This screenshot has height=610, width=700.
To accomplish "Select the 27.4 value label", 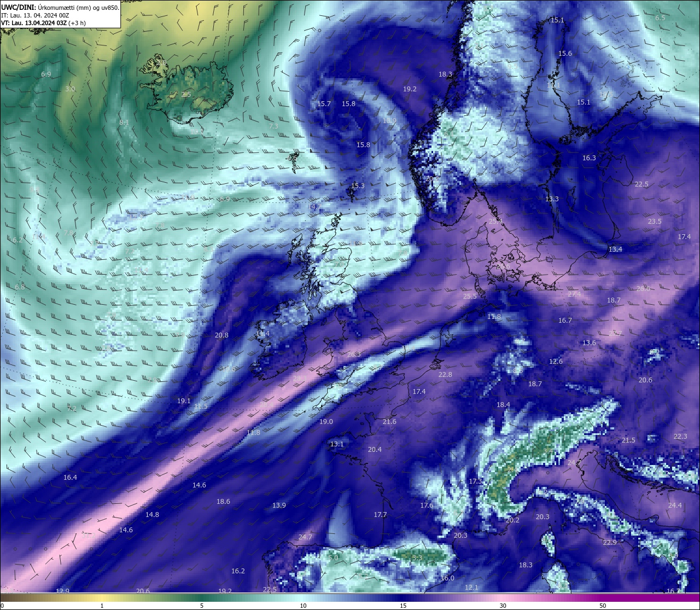I will point(574,294).
